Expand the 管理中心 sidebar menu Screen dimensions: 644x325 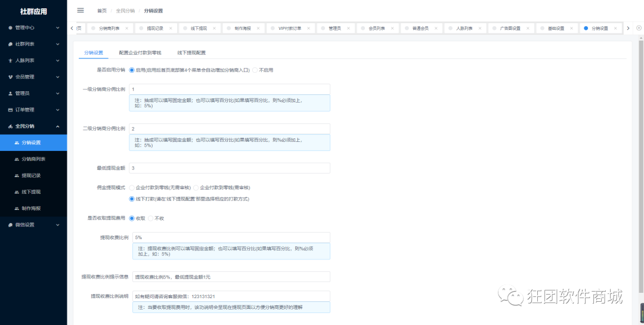coord(58,27)
